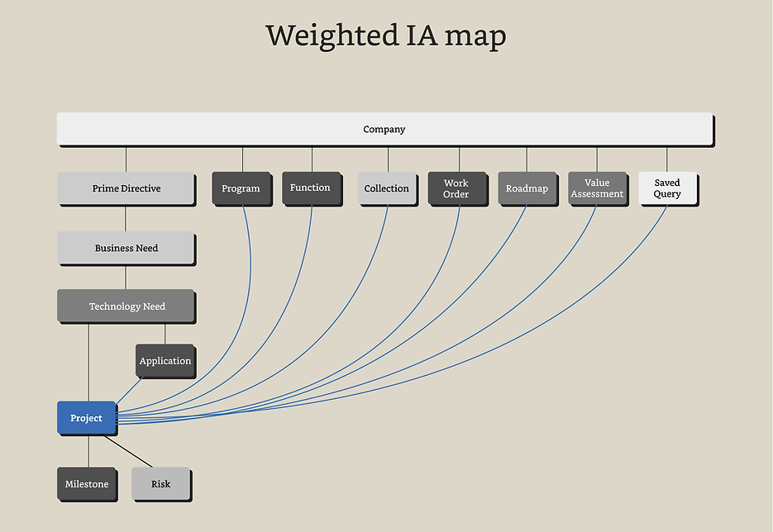This screenshot has height=532, width=773.
Task: Select the Function node
Action: pyautogui.click(x=312, y=188)
